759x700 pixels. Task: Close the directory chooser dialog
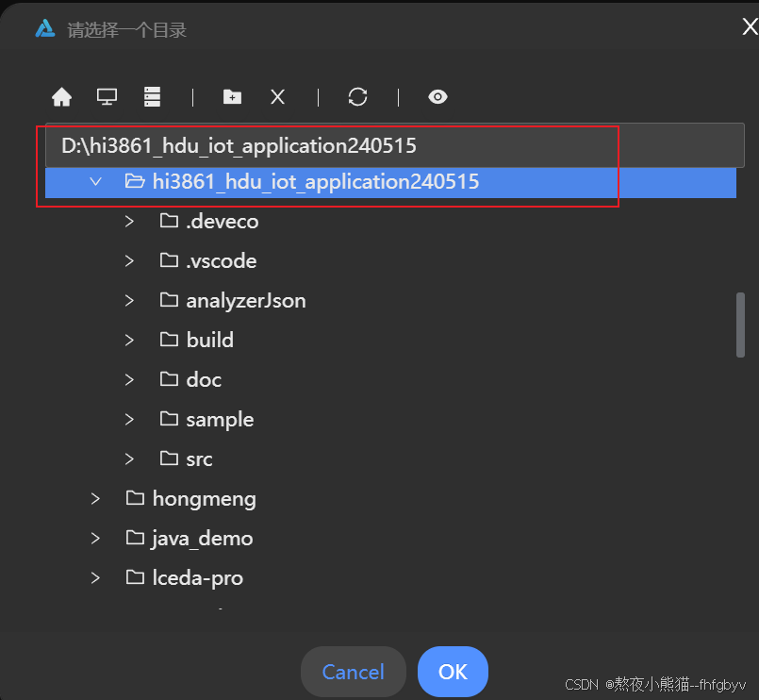point(750,27)
